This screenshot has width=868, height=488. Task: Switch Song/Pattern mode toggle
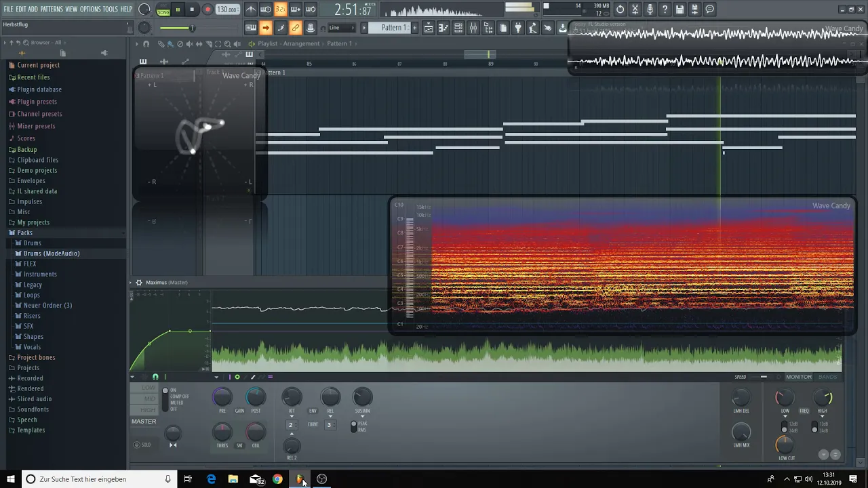[163, 9]
